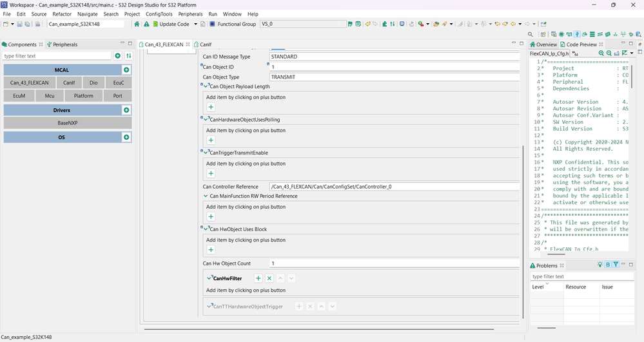Click the Can Hw Object Count field

pos(395,263)
